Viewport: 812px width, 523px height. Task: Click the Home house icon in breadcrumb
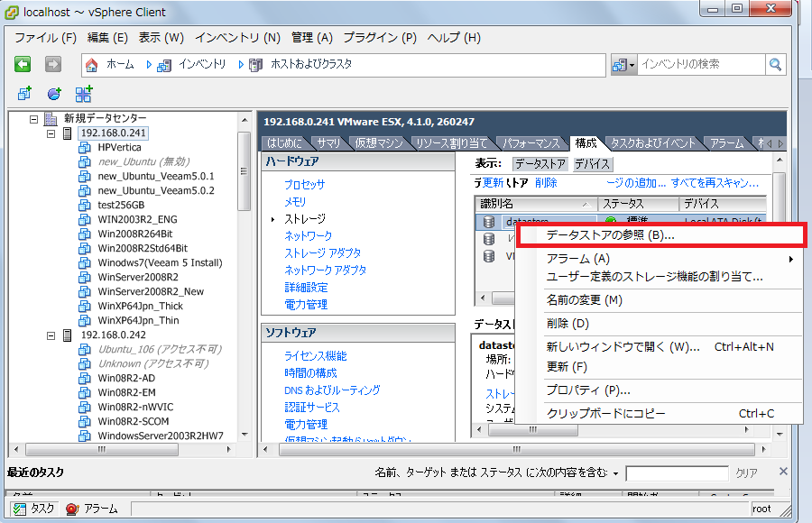(x=92, y=65)
